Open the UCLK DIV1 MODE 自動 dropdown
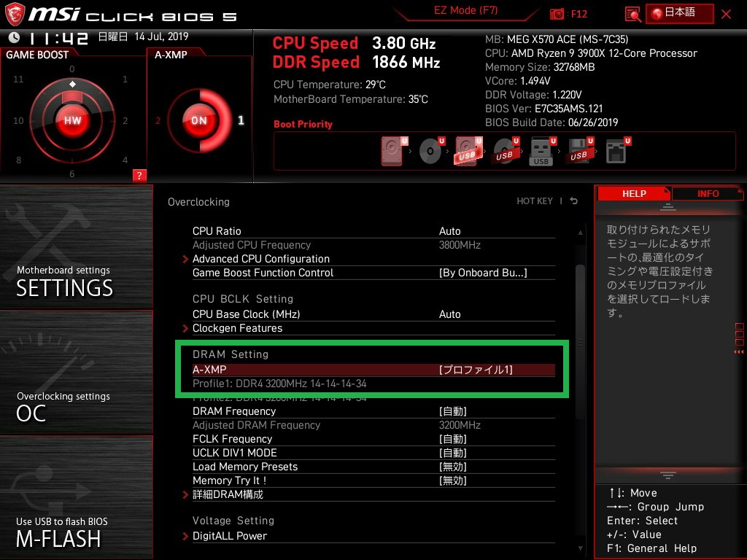The image size is (747, 560). click(x=452, y=453)
